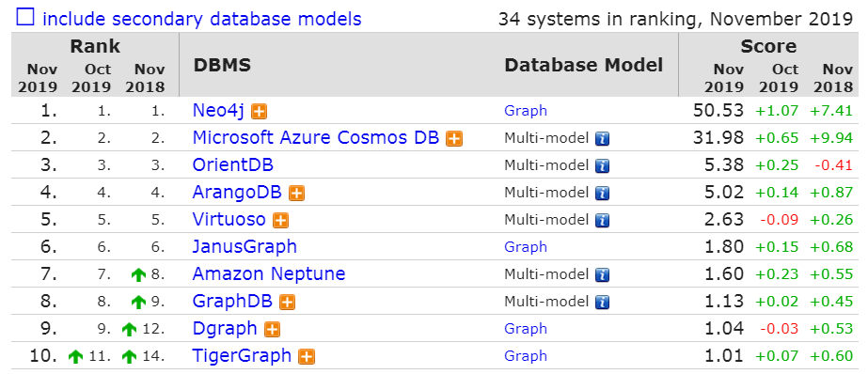Click the plus icon beside Dgraph
The height and width of the screenshot is (374, 868).
pos(272,330)
